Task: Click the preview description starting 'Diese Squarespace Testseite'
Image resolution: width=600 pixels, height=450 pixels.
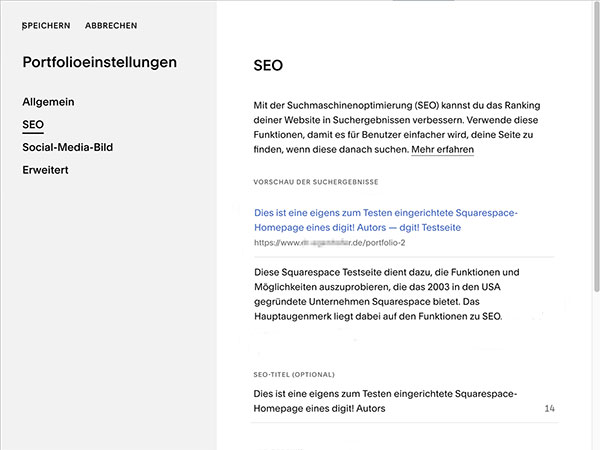Action: coord(386,294)
